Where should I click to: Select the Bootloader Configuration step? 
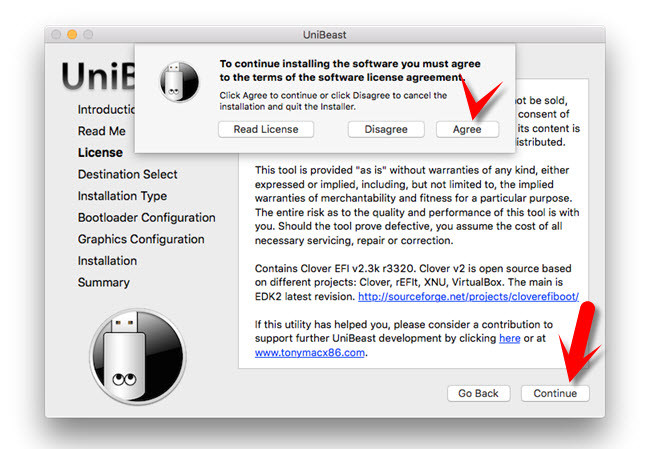point(146,217)
